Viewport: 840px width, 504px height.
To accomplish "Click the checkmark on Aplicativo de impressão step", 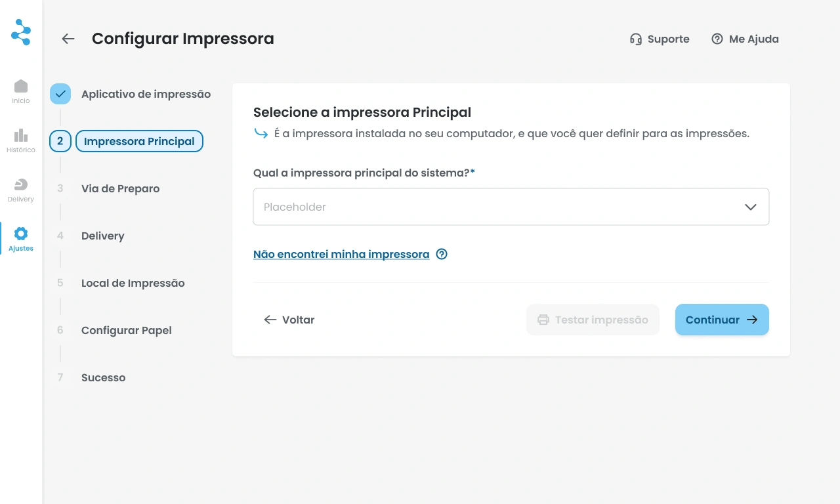I will 60,94.
